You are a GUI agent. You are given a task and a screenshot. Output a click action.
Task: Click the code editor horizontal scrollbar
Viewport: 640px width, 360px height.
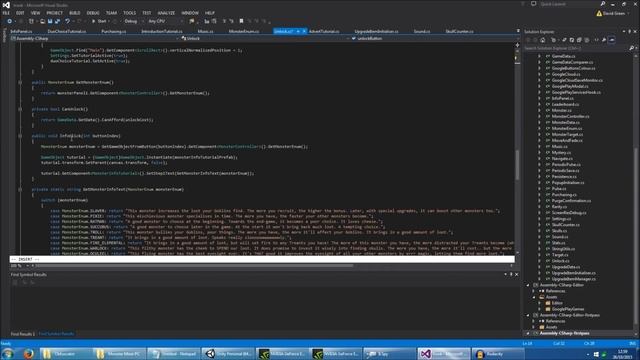(194, 266)
